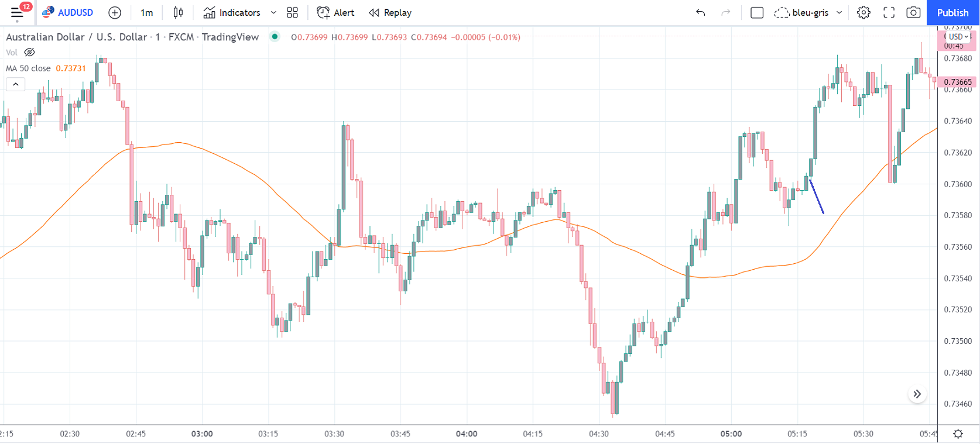
Task: Change the 1m timeframe interval
Action: [146, 12]
